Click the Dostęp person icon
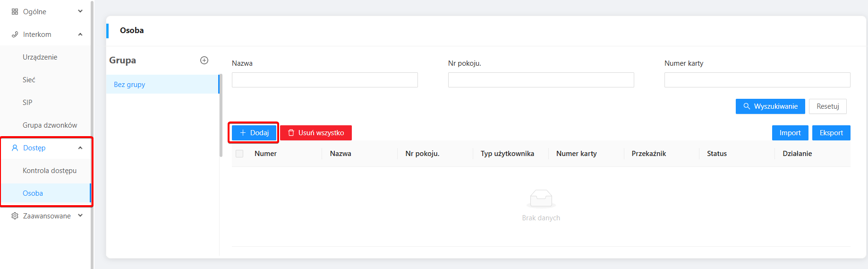Viewport: 868px width, 269px height. [x=15, y=148]
